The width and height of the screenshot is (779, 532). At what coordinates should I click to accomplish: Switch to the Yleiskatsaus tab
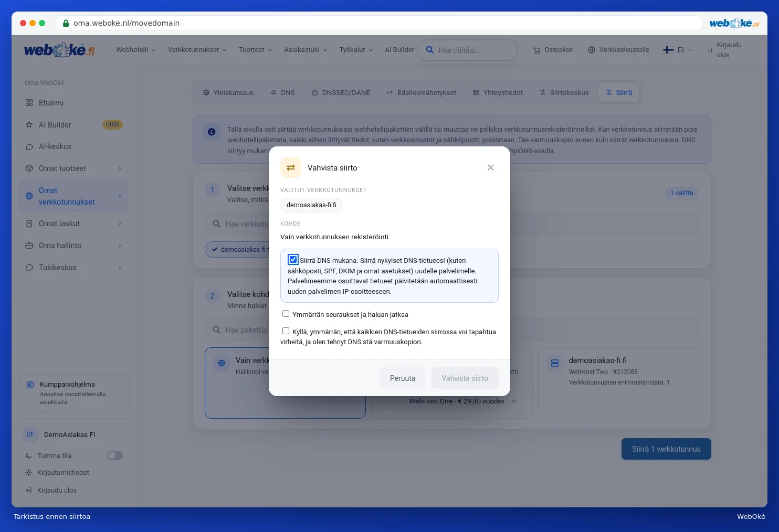click(228, 93)
